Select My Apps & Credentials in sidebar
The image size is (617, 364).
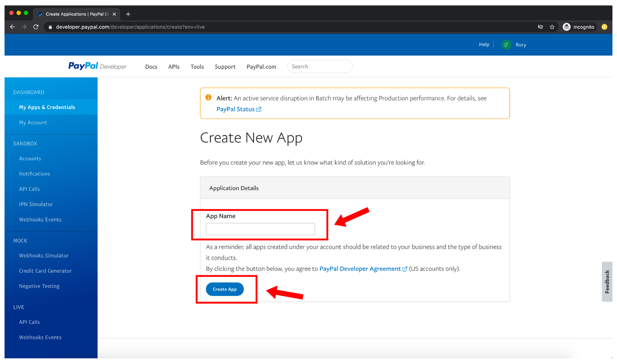click(x=51, y=107)
